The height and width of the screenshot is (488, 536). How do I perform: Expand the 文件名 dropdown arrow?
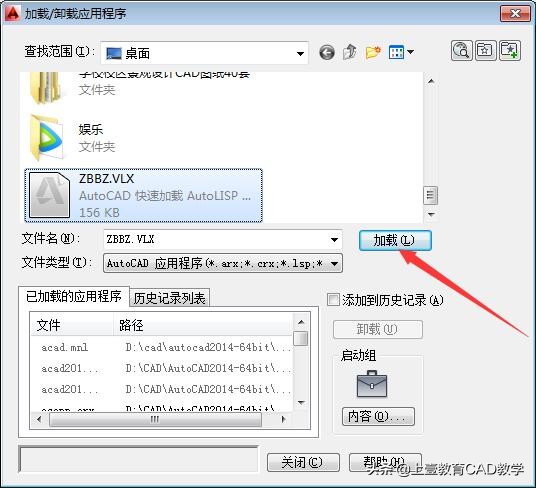pyautogui.click(x=334, y=240)
